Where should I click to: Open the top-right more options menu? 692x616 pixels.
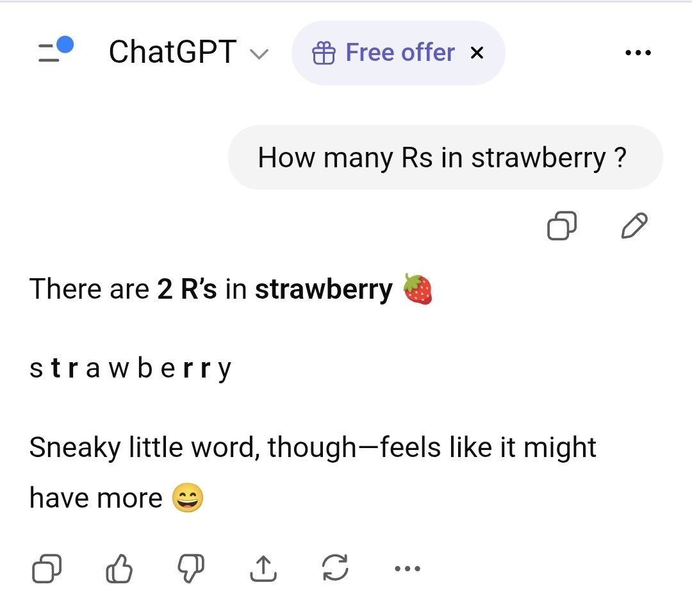coord(638,53)
